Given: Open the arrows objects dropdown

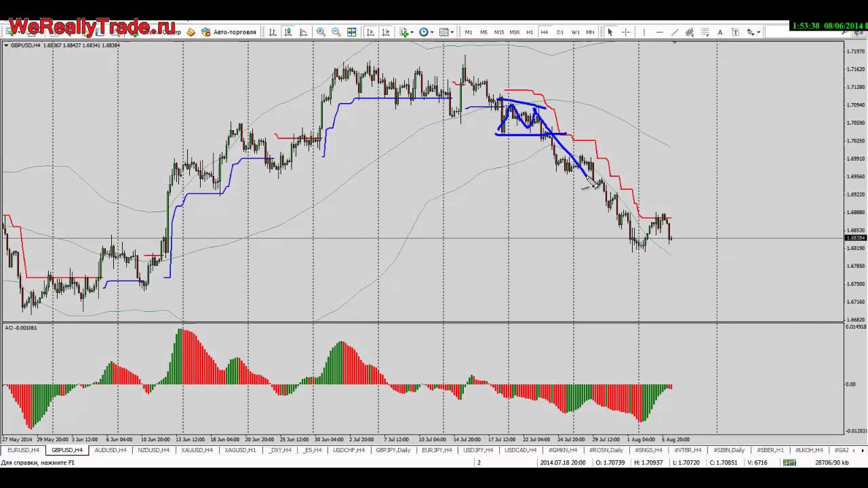Looking at the screenshot, I should (x=753, y=32).
